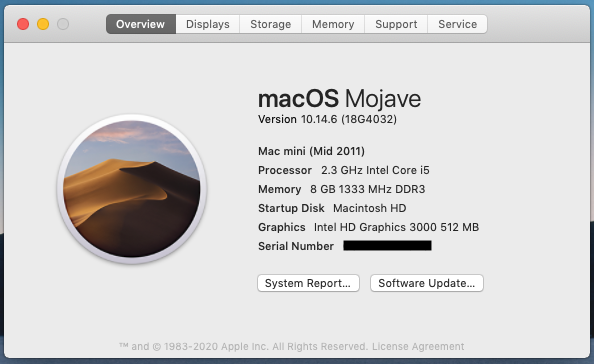Minimize window with the yellow button
Viewport: 594px width, 364px height.
click(43, 24)
